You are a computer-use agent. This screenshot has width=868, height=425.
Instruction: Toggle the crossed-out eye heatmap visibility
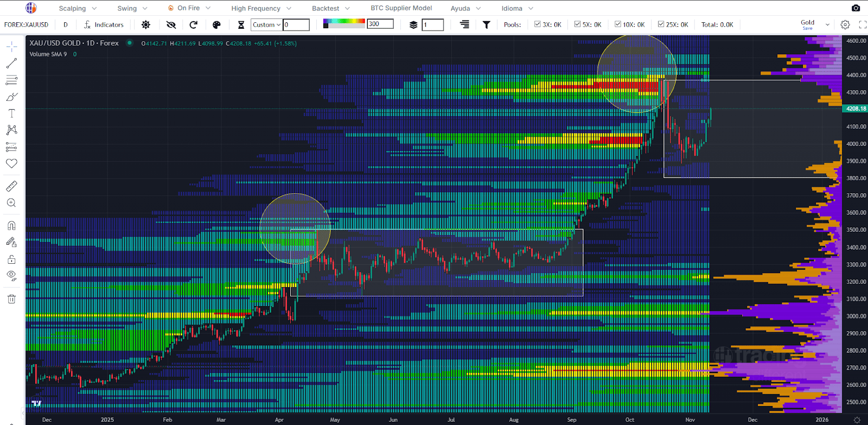(171, 24)
